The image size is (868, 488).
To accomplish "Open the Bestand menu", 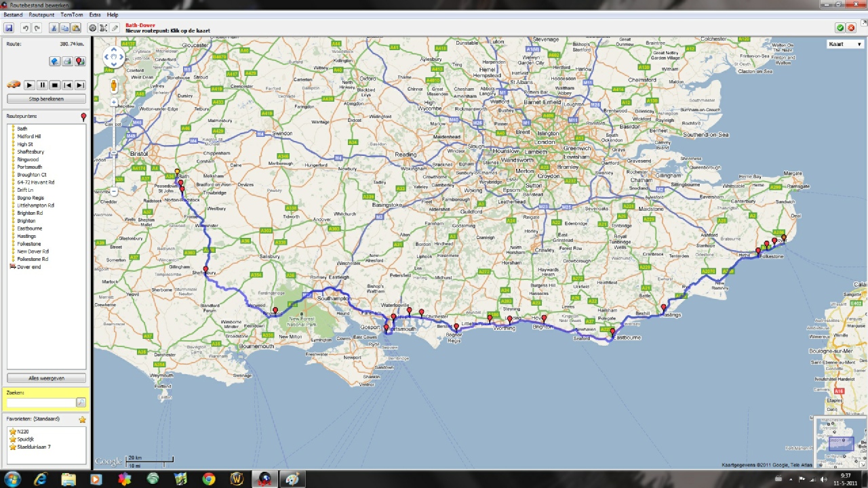I will pyautogui.click(x=13, y=15).
